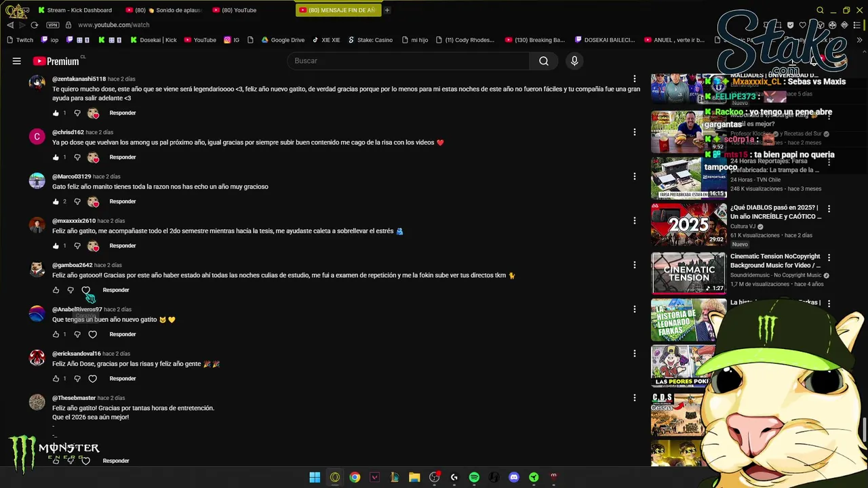This screenshot has height=488, width=868.
Task: Reply to @gamboa2642 with Responder
Action: click(116, 290)
